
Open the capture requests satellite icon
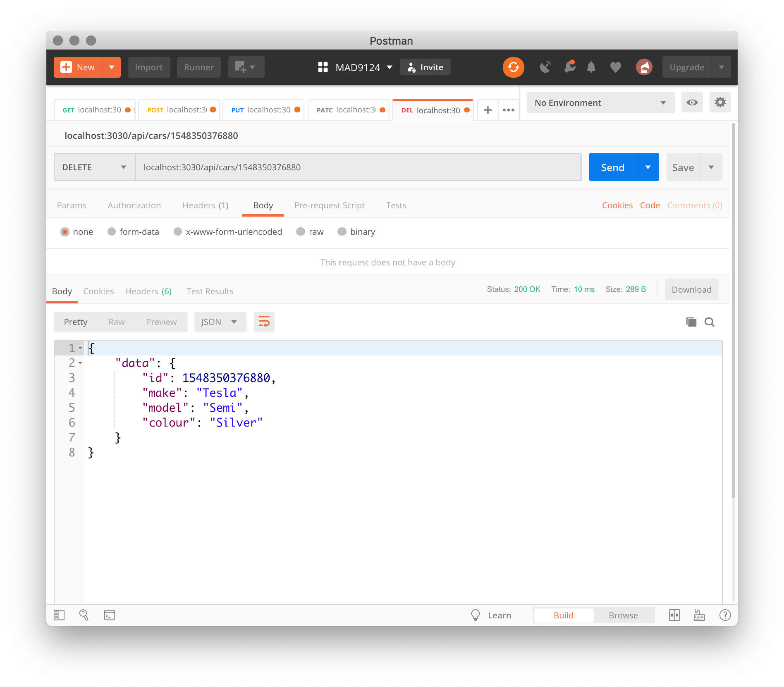[545, 67]
